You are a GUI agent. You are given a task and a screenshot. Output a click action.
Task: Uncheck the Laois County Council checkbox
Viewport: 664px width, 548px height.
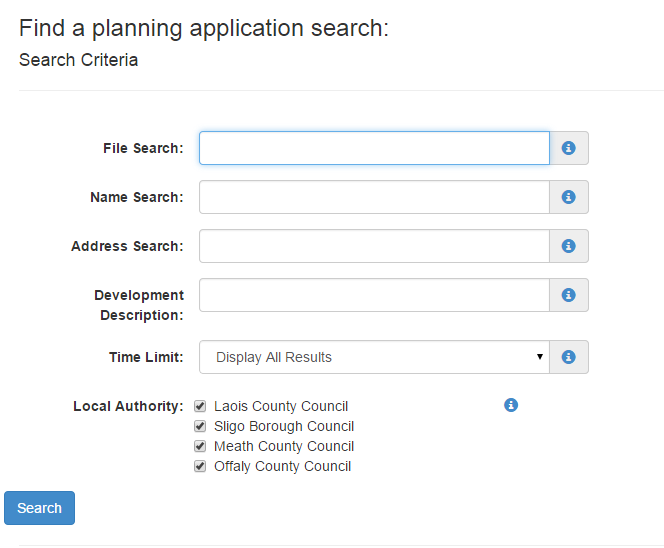click(x=200, y=406)
